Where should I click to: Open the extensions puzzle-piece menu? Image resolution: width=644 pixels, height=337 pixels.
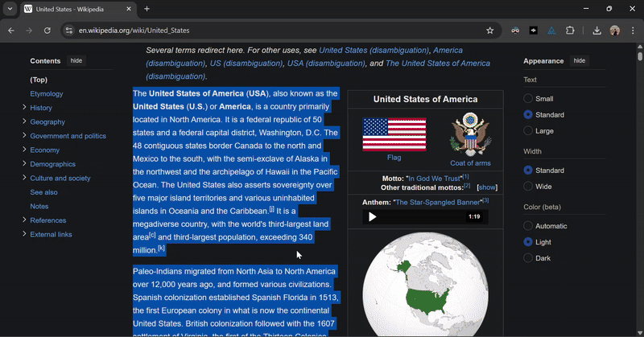pos(570,31)
